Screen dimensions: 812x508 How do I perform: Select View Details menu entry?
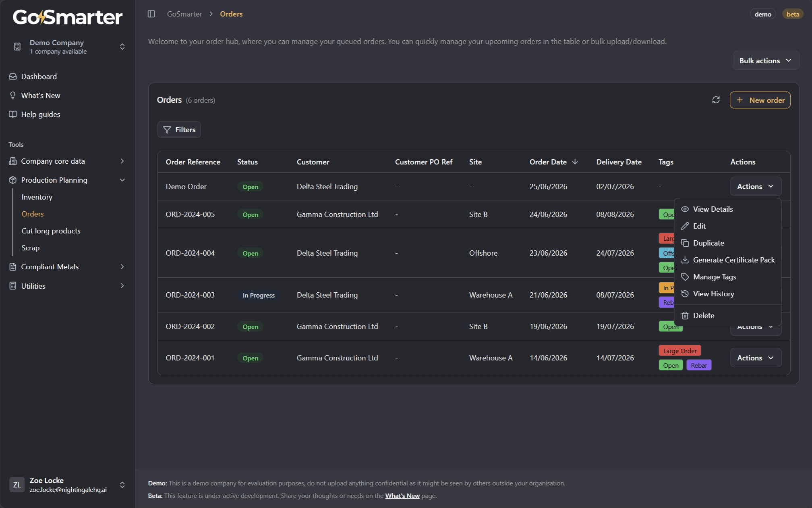[x=727, y=209]
